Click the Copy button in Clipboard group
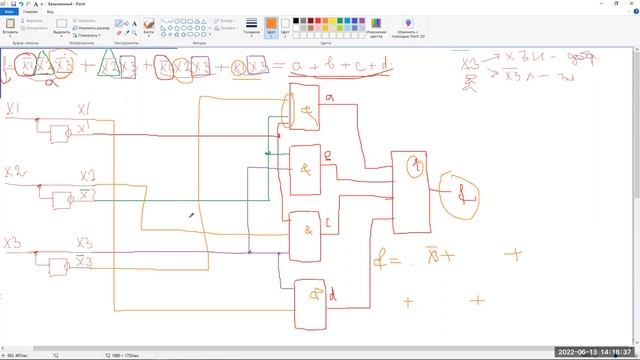The image size is (640, 360). (34, 28)
